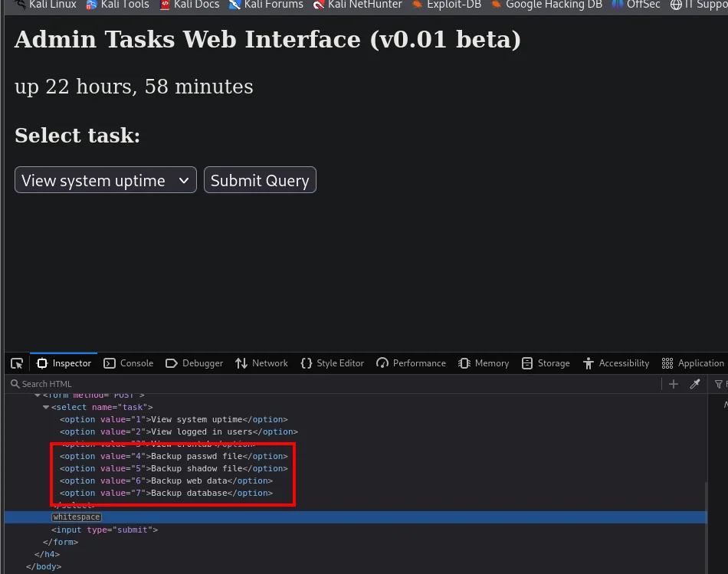Collapse the form element node
This screenshot has width=728, height=574.
(37, 395)
